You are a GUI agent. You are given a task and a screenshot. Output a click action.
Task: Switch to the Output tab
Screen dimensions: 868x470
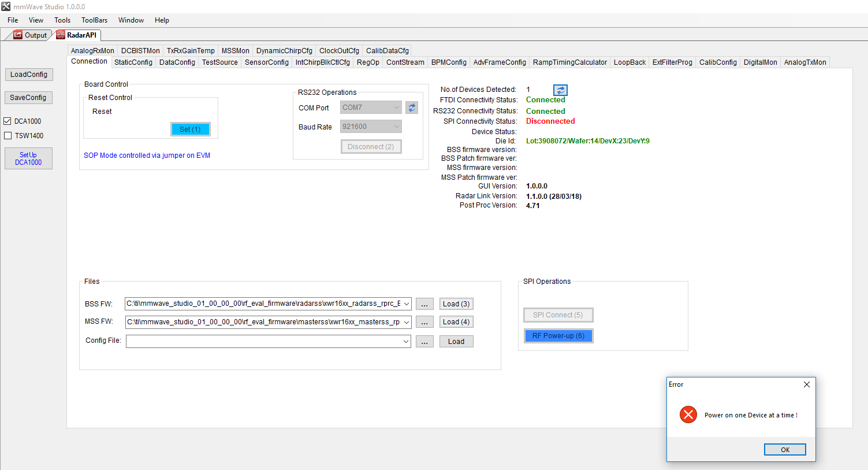(30, 35)
